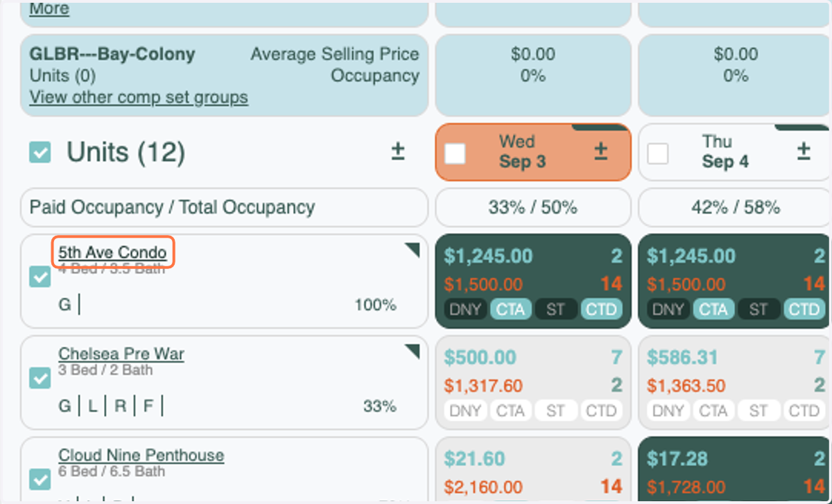This screenshot has width=832, height=504.
Task: Click $2,160.00 price for Cloud Nine Penthouse
Action: (x=483, y=487)
